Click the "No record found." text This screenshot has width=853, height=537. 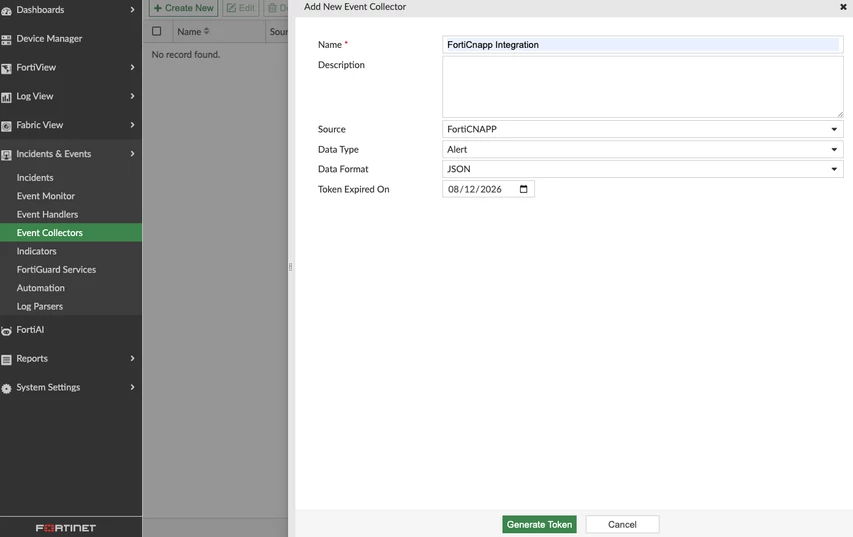click(x=186, y=54)
